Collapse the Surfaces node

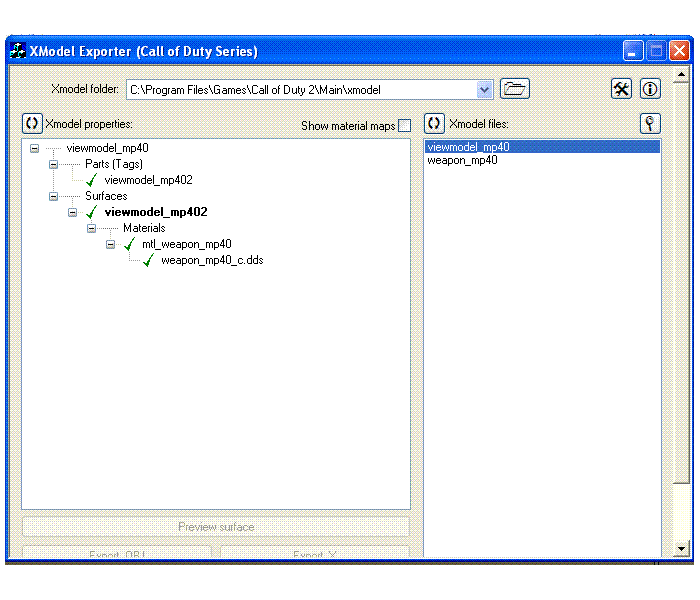pyautogui.click(x=53, y=196)
